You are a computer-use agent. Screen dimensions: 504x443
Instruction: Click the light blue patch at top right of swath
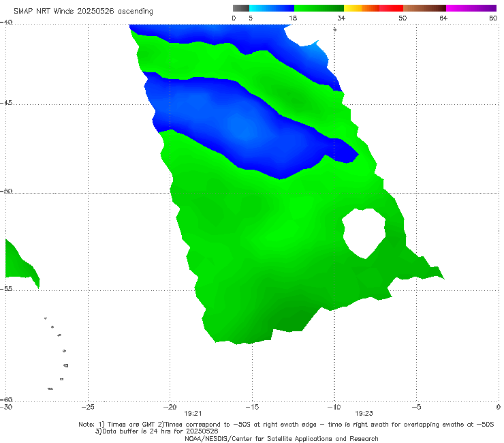click(x=315, y=50)
